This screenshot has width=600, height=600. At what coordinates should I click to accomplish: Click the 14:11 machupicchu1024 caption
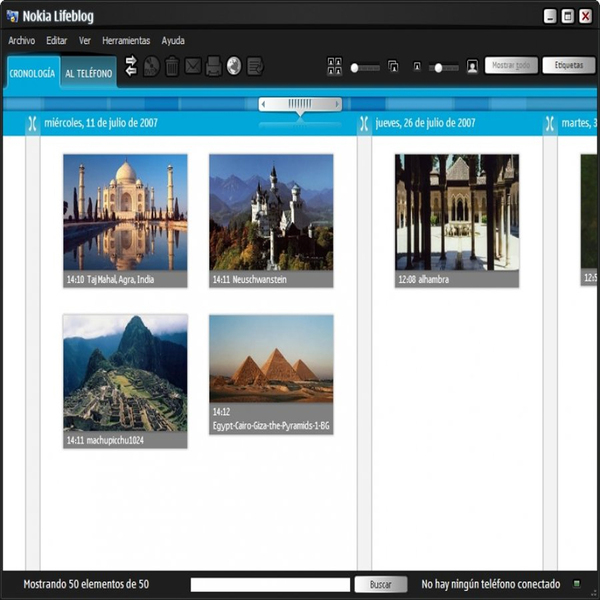(105, 440)
